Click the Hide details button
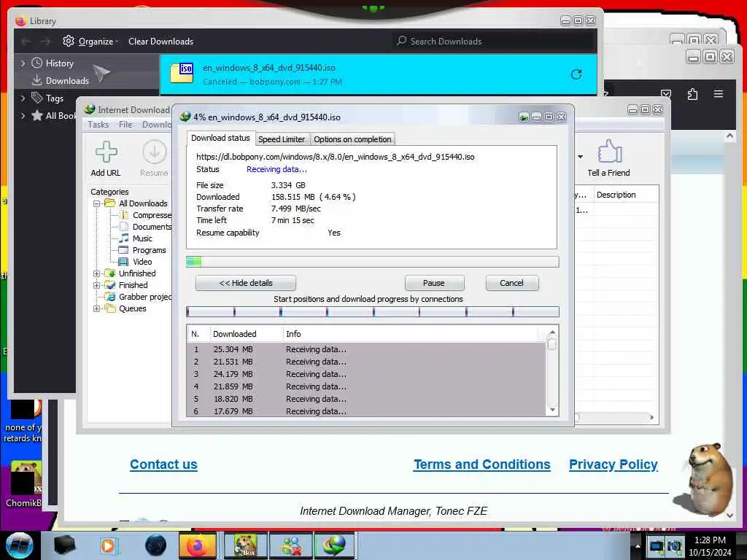The image size is (747, 560). coord(246,283)
